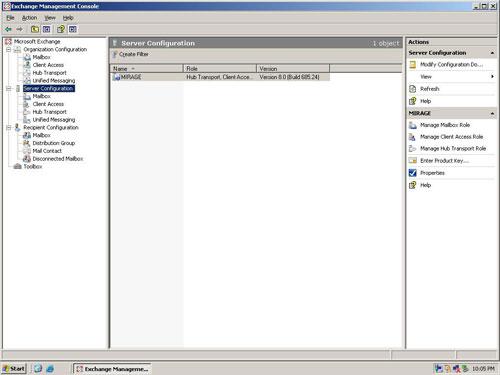
Task: Open Properties for MIRAGE
Action: tap(432, 173)
